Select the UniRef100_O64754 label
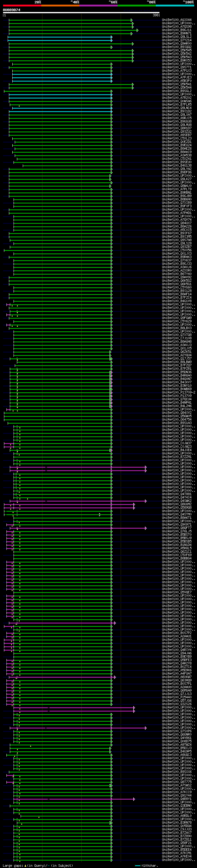Viewport: 197px width, 868px height. (x=176, y=419)
